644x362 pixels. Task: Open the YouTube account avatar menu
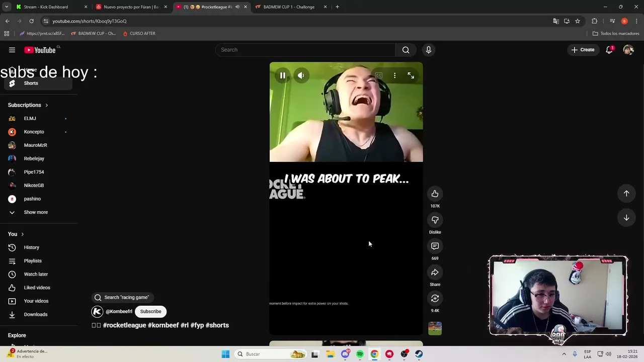628,50
